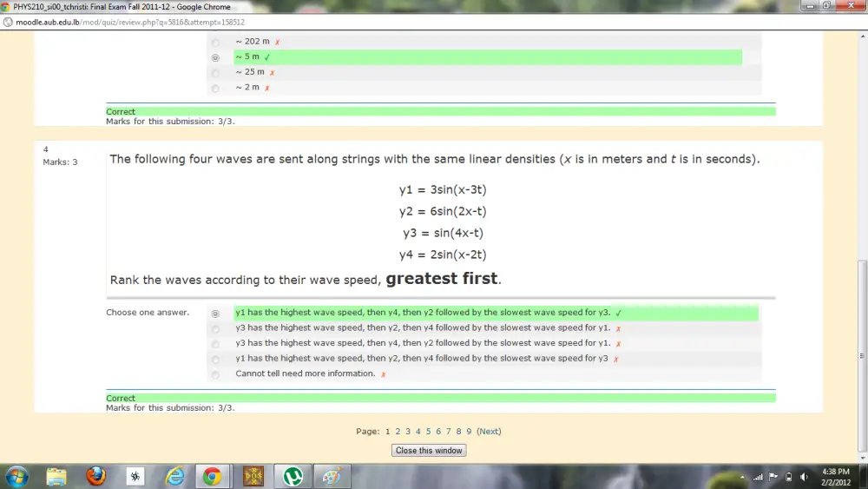This screenshot has height=489, width=868.
Task: Go to quiz page 2
Action: pos(398,432)
